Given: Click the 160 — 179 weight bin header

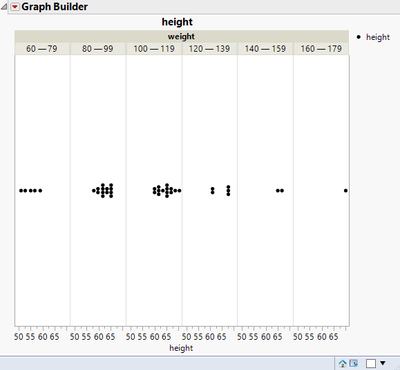Looking at the screenshot, I should 321,49.
